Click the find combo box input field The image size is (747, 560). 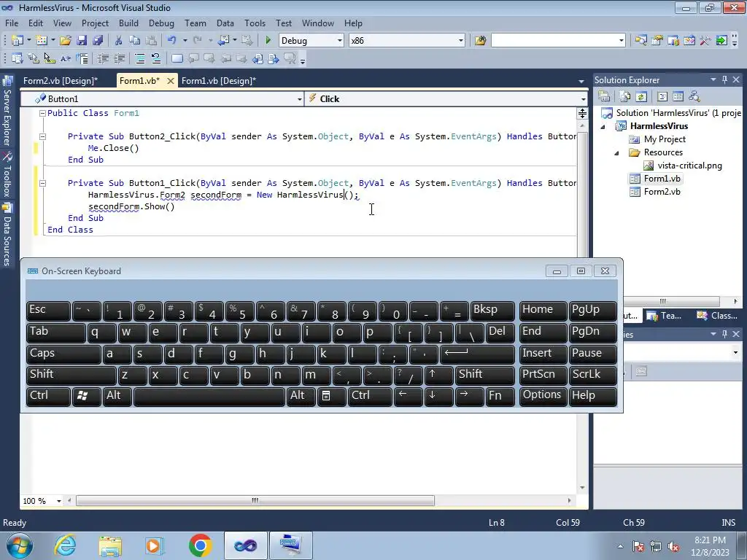click(554, 41)
